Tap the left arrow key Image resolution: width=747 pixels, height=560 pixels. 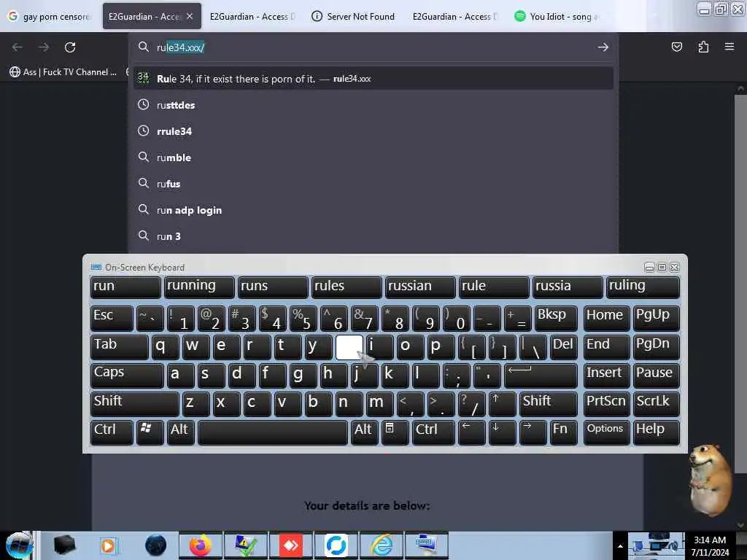(x=472, y=432)
